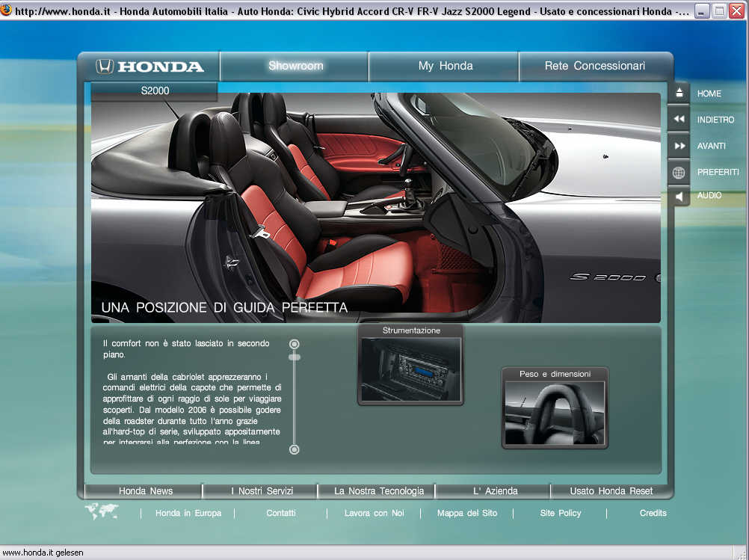Open the Honda News section
The image size is (749, 560).
pyautogui.click(x=145, y=491)
